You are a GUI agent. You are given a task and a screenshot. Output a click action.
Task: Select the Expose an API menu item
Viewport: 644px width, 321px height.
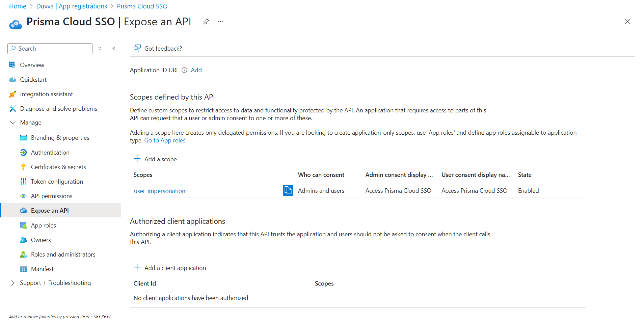click(x=61, y=210)
